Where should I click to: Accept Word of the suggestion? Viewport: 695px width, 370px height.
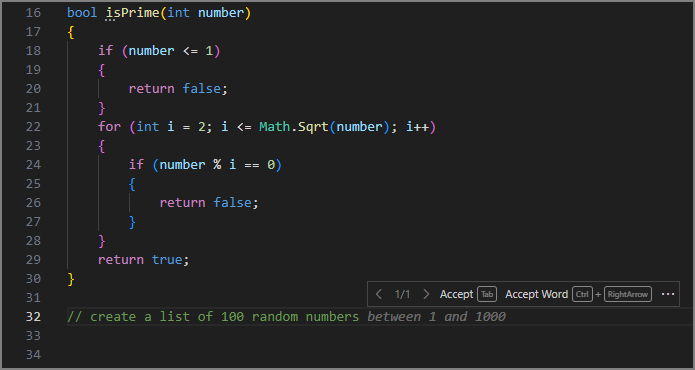[x=536, y=294]
